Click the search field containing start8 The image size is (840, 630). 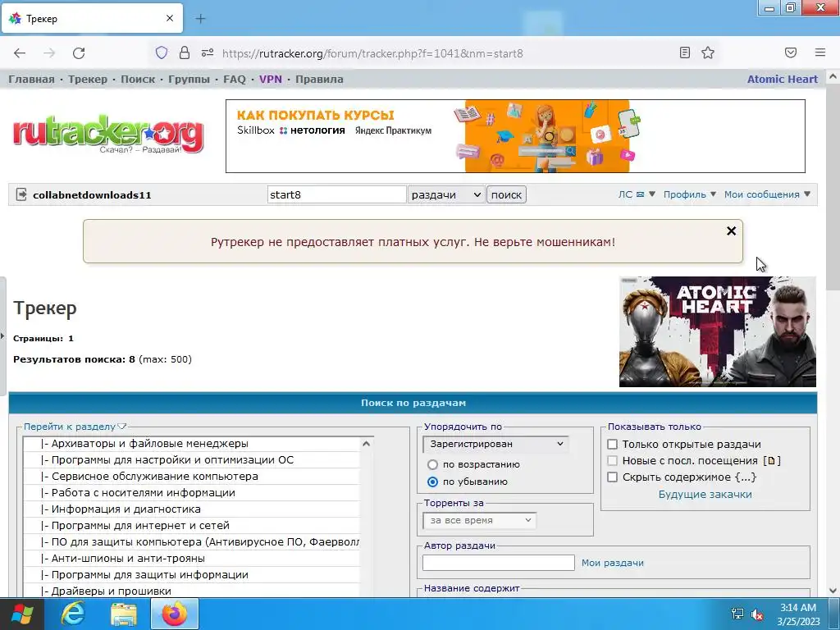coord(336,194)
